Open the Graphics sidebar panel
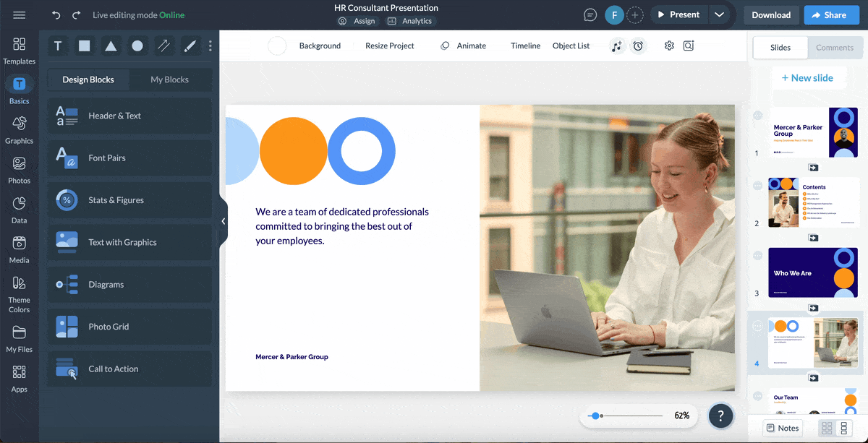This screenshot has height=443, width=868. pos(19,130)
